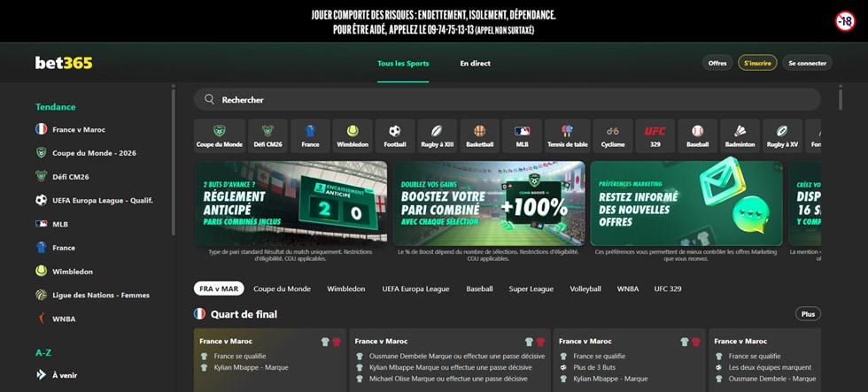Select Ousmane Dembele - Marque selection
The image size is (868, 392).
772,379
